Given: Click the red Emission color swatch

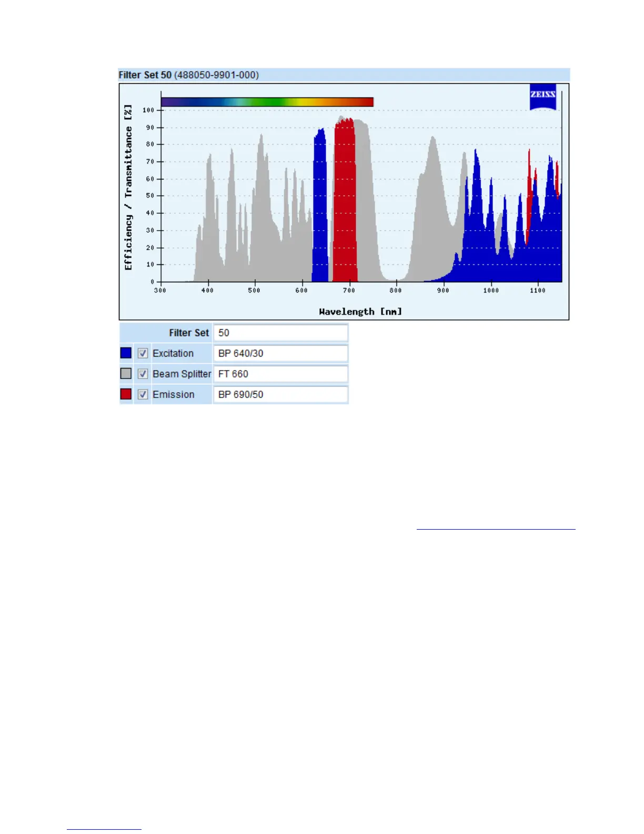Looking at the screenshot, I should (126, 394).
